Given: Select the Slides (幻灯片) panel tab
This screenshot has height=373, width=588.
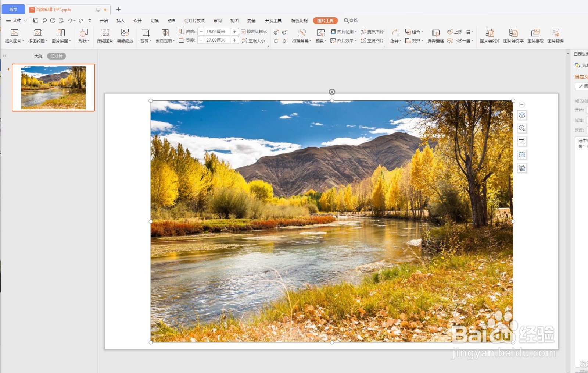Looking at the screenshot, I should [56, 56].
